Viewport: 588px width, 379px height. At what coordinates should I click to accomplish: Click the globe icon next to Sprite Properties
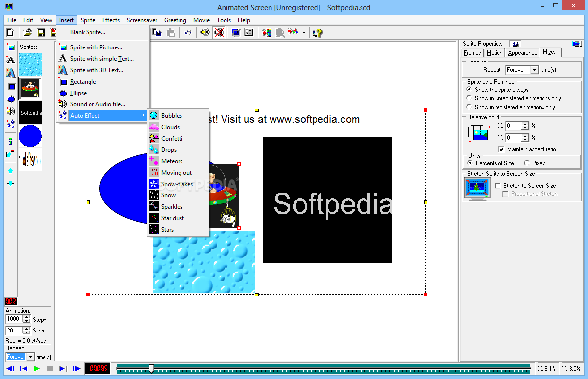coord(516,44)
